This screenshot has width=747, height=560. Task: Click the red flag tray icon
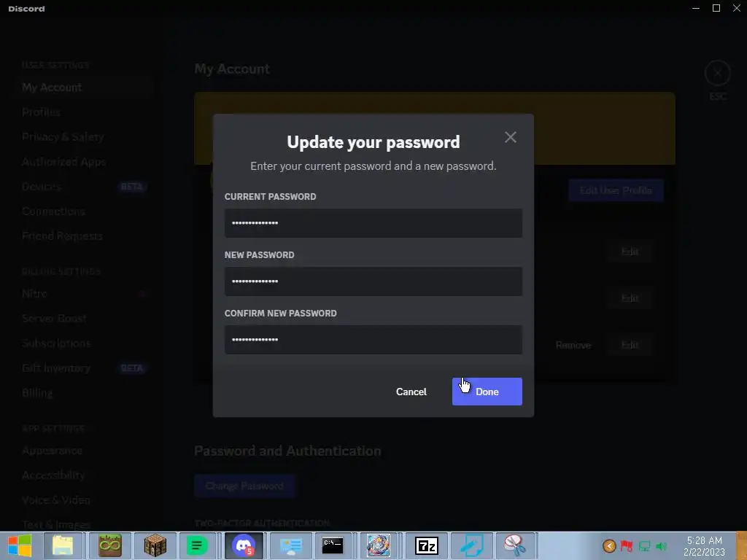coord(627,545)
